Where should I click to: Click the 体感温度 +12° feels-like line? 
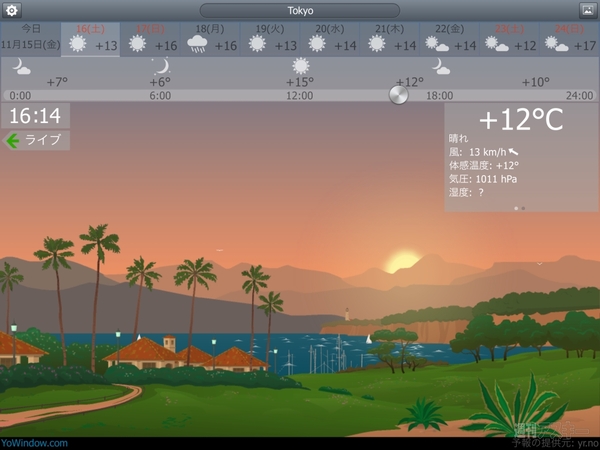pyautogui.click(x=484, y=165)
